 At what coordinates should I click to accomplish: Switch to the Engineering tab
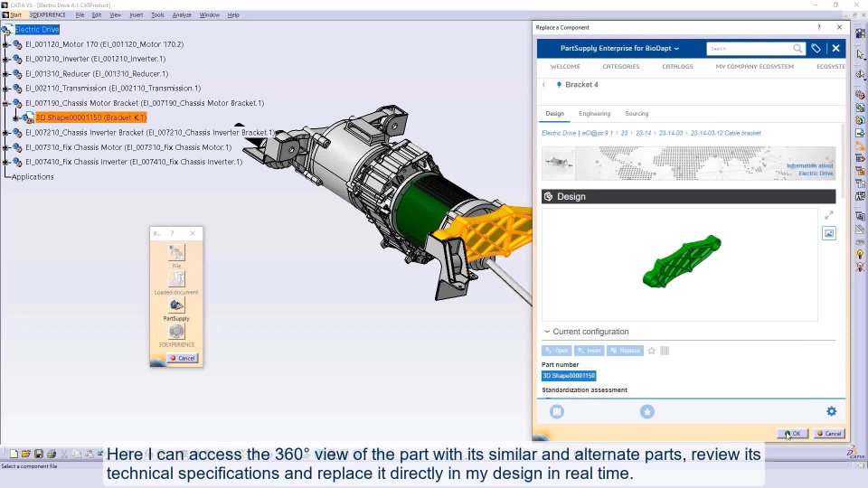pos(595,114)
